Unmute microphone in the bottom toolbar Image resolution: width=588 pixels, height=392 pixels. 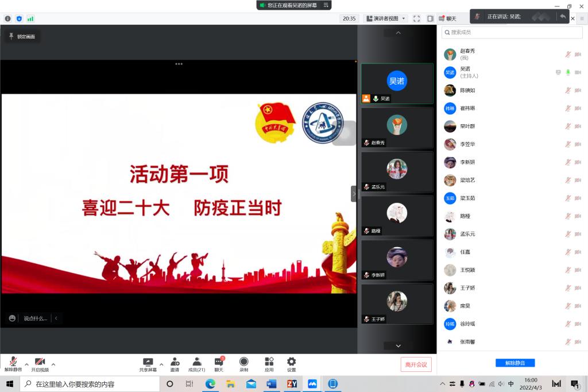(x=13, y=363)
